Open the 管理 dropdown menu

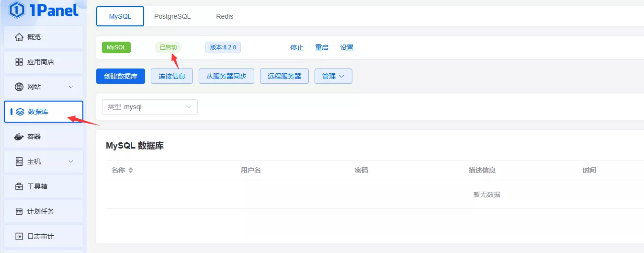pyautogui.click(x=333, y=76)
